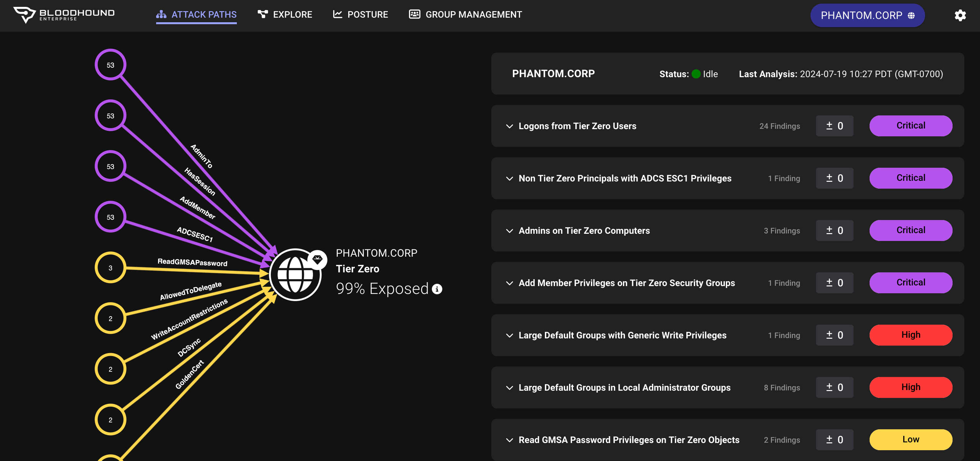Click the HasSession edge label
This screenshot has height=461, width=980.
pyautogui.click(x=200, y=181)
